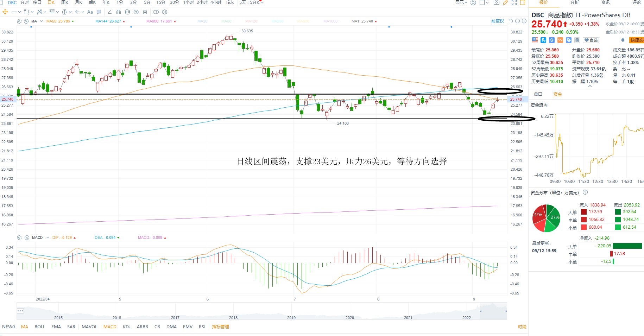The width and height of the screenshot is (644, 336).
Task: Open line tool variants dropdown arrow
Action: coord(19,12)
